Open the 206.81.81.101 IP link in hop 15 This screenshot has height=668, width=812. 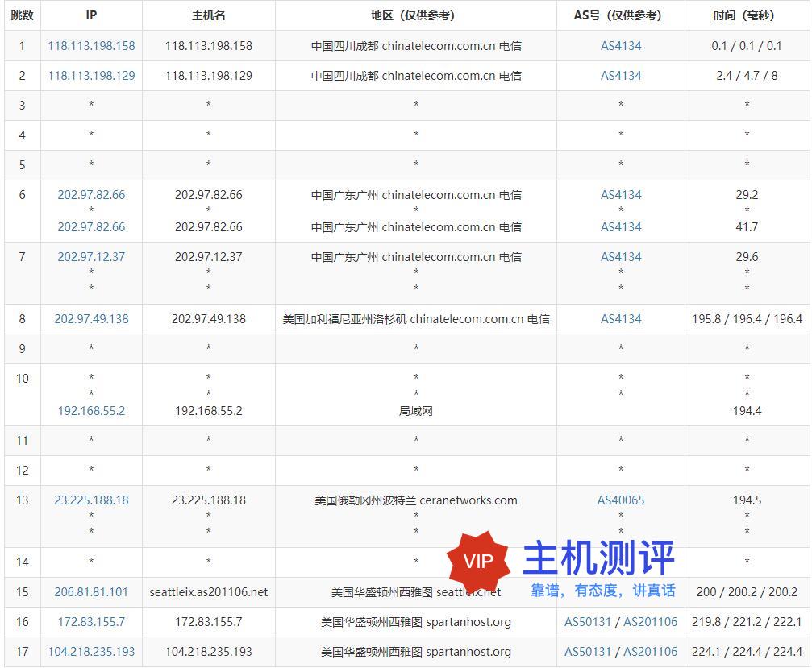[x=91, y=592]
